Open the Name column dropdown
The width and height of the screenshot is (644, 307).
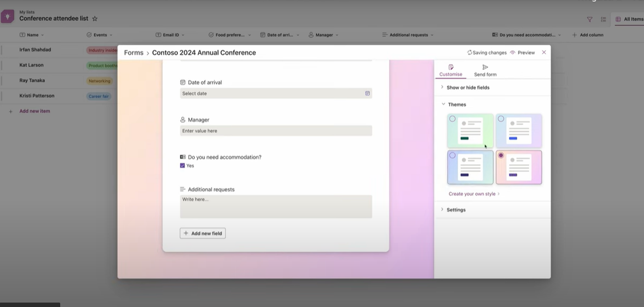click(43, 35)
